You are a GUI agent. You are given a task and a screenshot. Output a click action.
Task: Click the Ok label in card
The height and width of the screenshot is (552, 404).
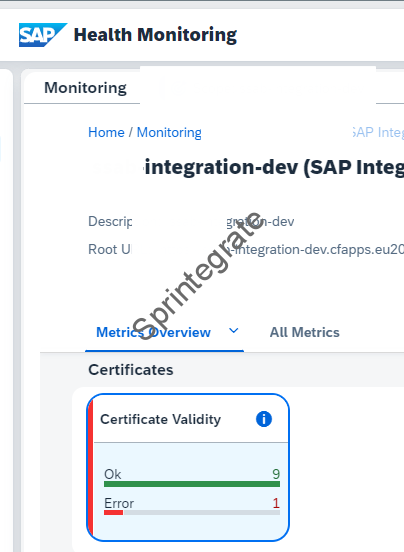pyautogui.click(x=113, y=474)
